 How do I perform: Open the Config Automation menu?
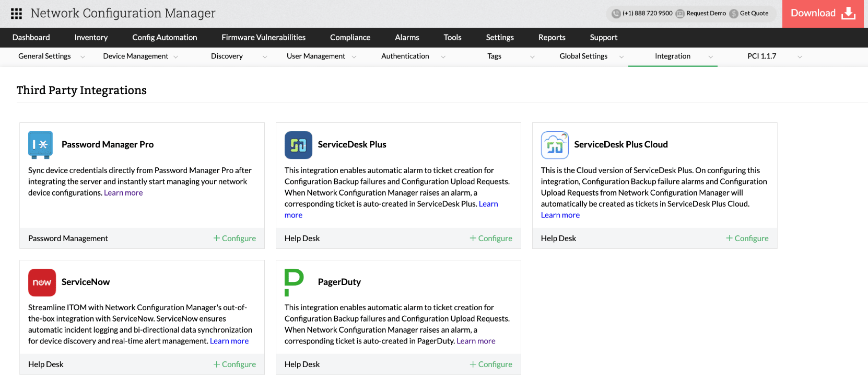tap(165, 38)
